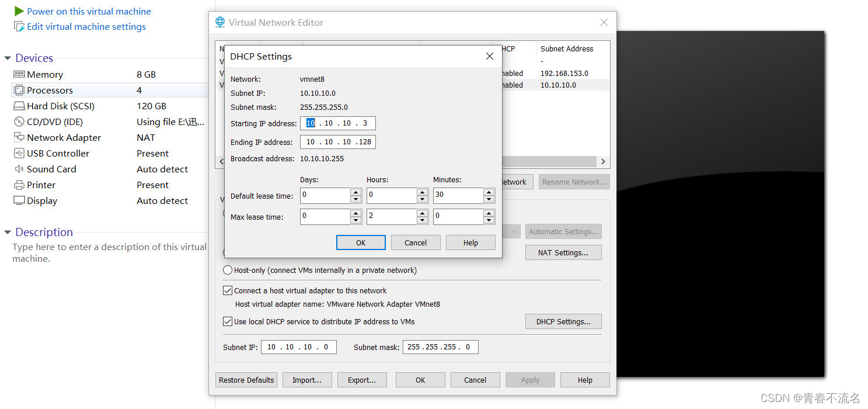Click Restore Defaults button
Screen dimensions: 868x409
(x=246, y=380)
